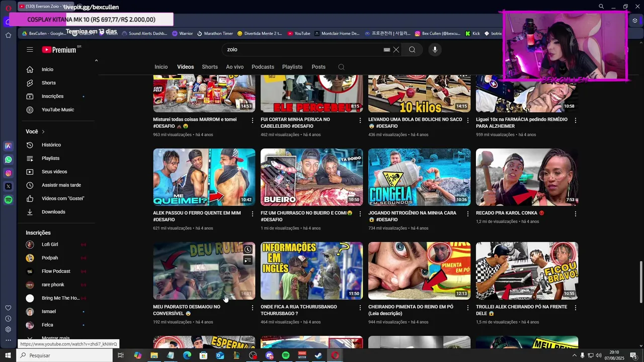
Task: Open Steam from the Windows taskbar
Action: pyautogui.click(x=318, y=355)
